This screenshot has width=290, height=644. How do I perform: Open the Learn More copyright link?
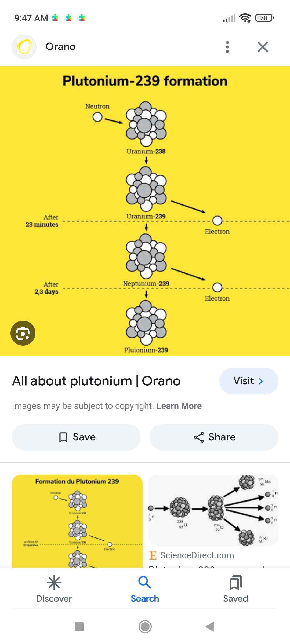[179, 406]
